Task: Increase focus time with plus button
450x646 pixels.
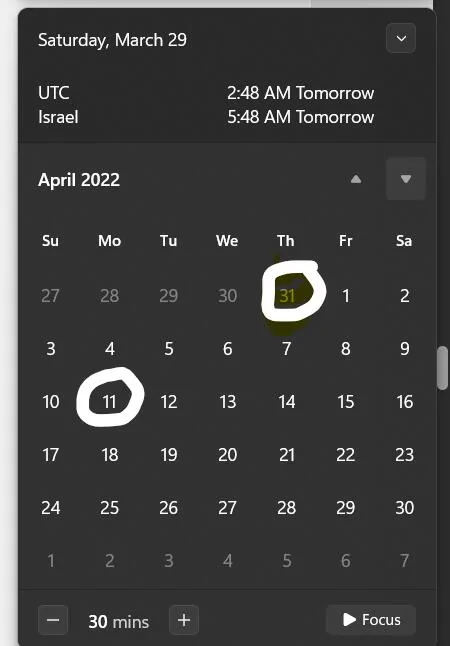Action: (184, 620)
